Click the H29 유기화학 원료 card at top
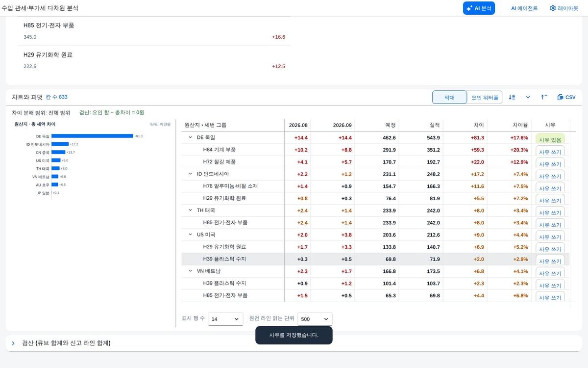The width and height of the screenshot is (588, 368). (154, 61)
